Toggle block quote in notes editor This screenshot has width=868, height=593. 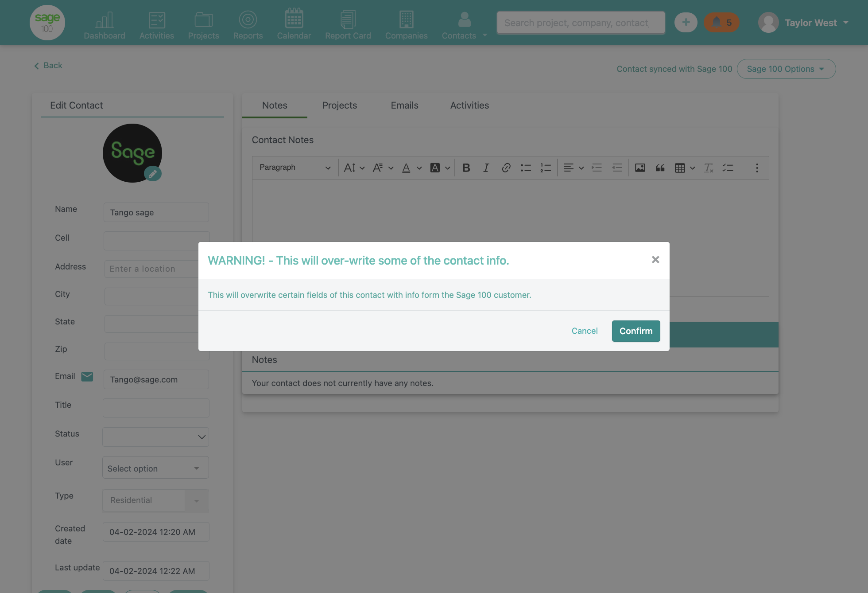660,168
